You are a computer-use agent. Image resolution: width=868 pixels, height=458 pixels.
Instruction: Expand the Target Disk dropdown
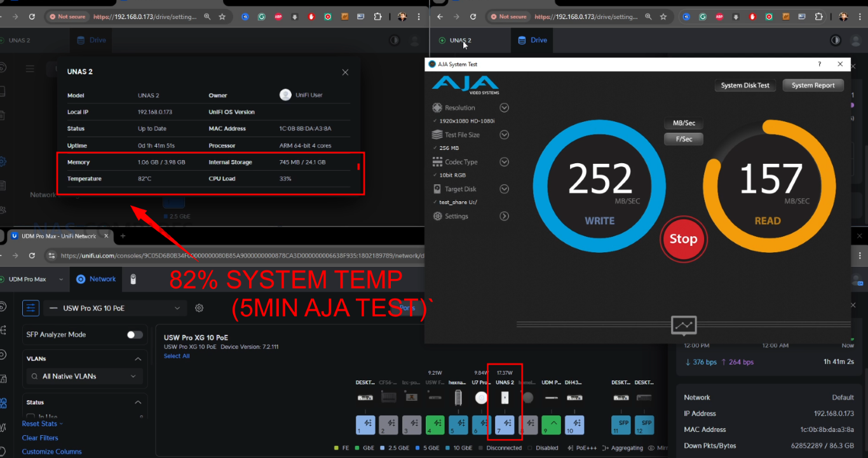point(505,189)
